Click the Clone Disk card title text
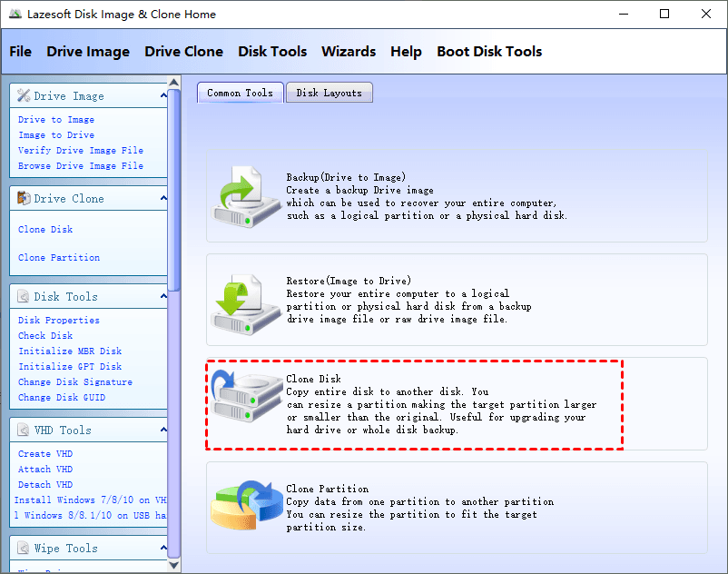Image resolution: width=728 pixels, height=574 pixels. coord(313,379)
